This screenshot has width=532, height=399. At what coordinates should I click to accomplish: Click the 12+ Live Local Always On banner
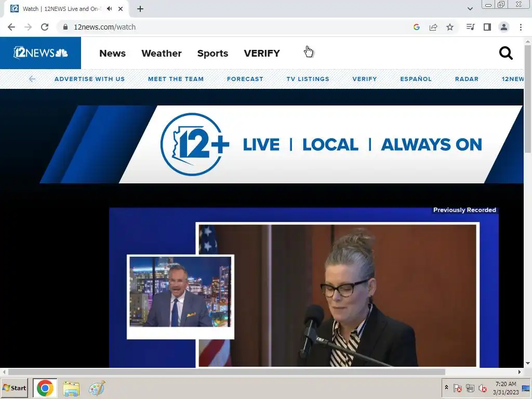[x=282, y=144]
